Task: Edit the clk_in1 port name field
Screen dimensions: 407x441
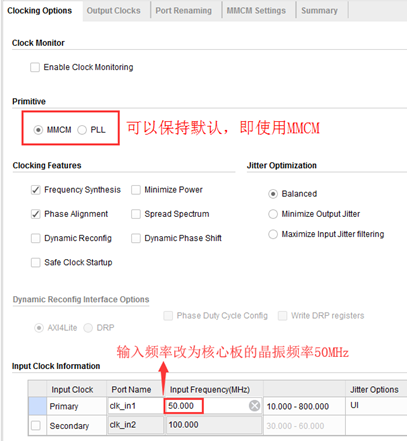Action: 135,406
